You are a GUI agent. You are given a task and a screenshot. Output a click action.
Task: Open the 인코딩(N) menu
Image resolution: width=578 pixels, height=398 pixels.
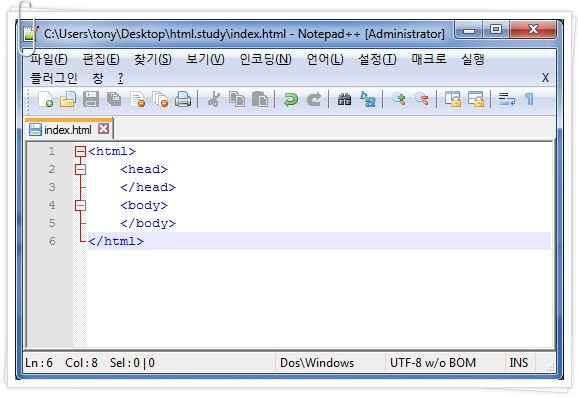click(265, 59)
